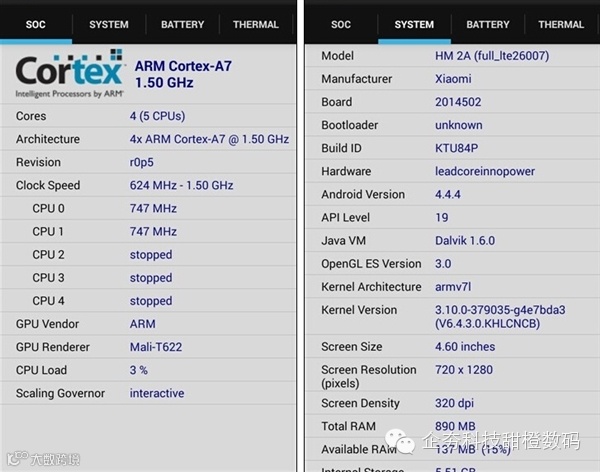Click the 'Total RAM' label
The image size is (600, 472).
348,426
